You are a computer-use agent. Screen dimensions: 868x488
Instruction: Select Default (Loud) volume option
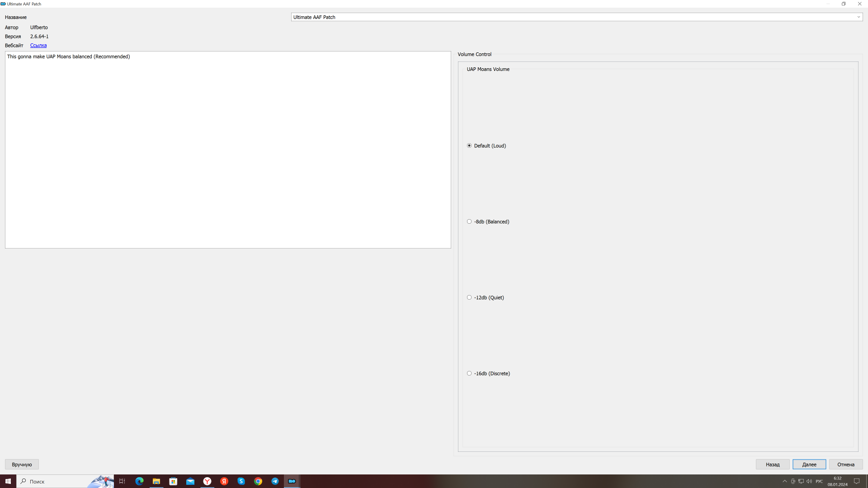coord(469,145)
